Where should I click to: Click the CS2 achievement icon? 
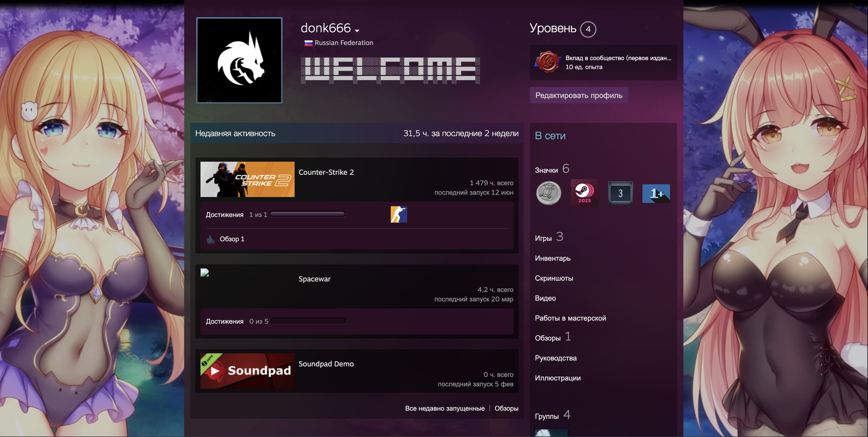[x=399, y=214]
